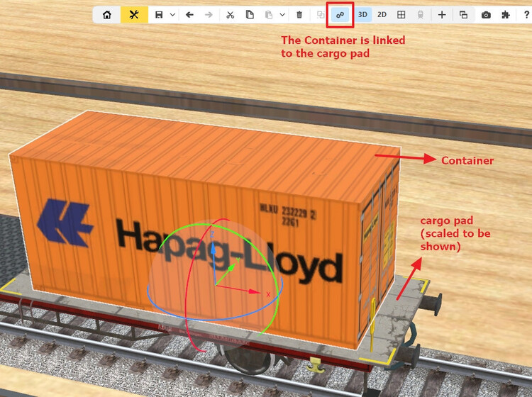Screen dimensions: 532x397
Task: Open the plugins puzzle icon
Action: (506, 15)
